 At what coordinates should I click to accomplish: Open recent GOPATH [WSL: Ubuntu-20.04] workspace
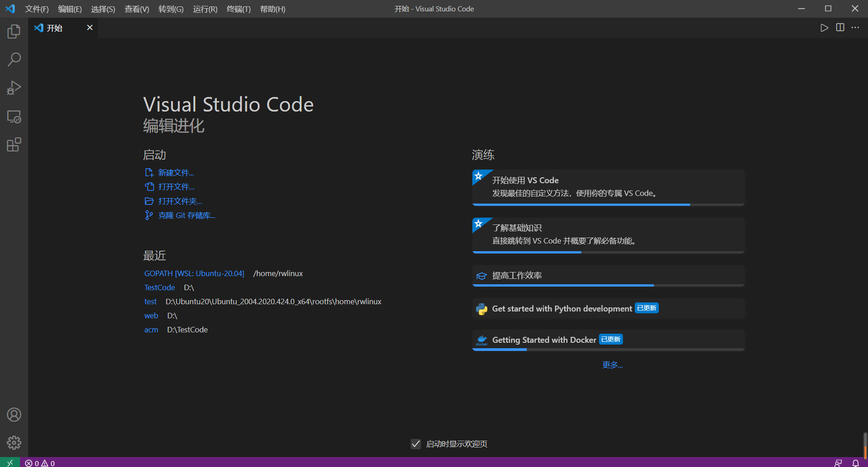coord(194,273)
